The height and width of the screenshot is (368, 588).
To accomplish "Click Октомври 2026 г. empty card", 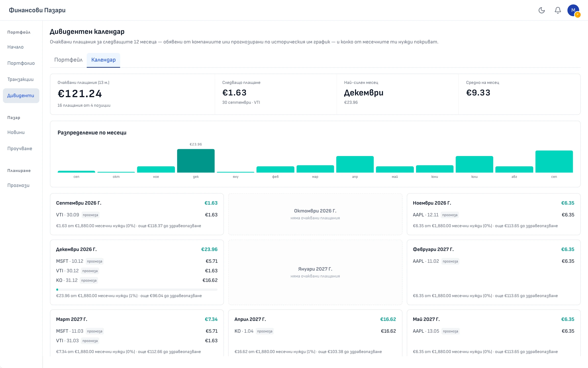I will (315, 214).
